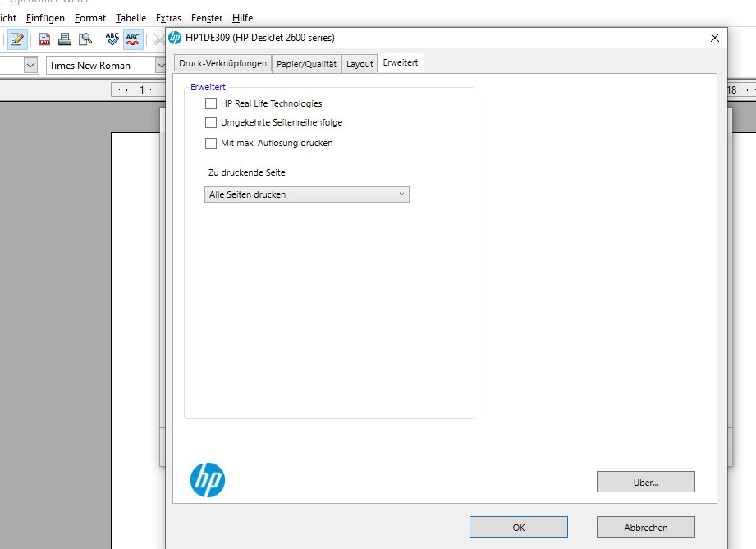Switch to Druck-Verknüpfungen tab

tap(222, 64)
